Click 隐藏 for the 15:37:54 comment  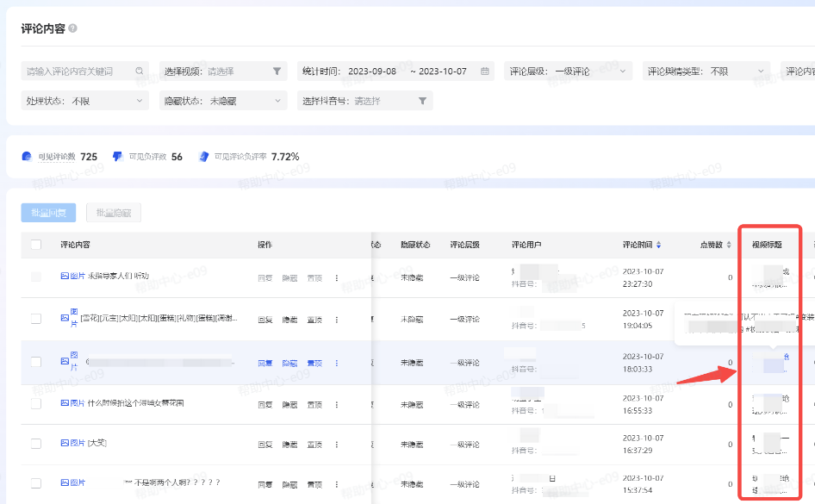coord(289,484)
